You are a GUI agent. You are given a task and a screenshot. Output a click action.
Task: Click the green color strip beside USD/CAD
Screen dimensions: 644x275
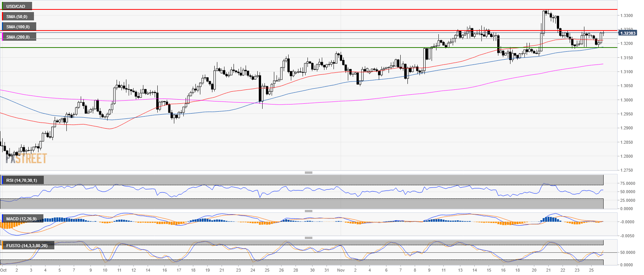[x=2, y=6]
